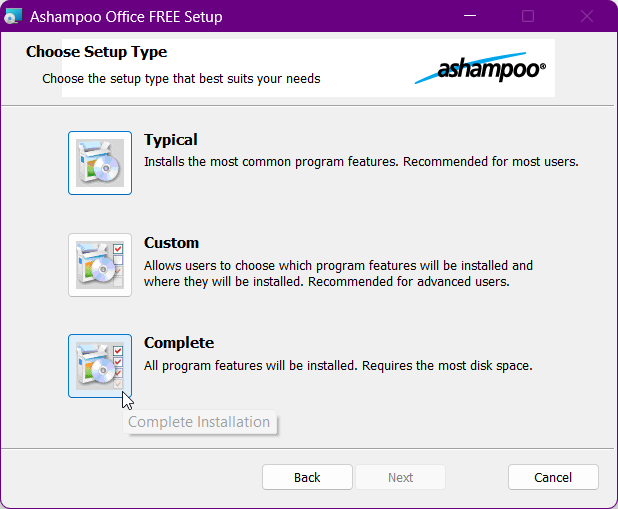Click 'Ashampoo Office FREE Setup' window title
This screenshot has width=618, height=509.
[126, 17]
